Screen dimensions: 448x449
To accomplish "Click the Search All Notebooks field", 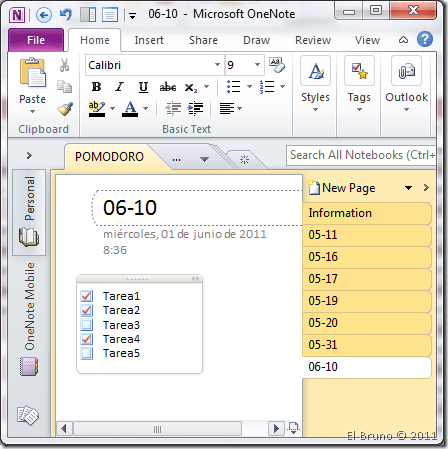I will 361,155.
